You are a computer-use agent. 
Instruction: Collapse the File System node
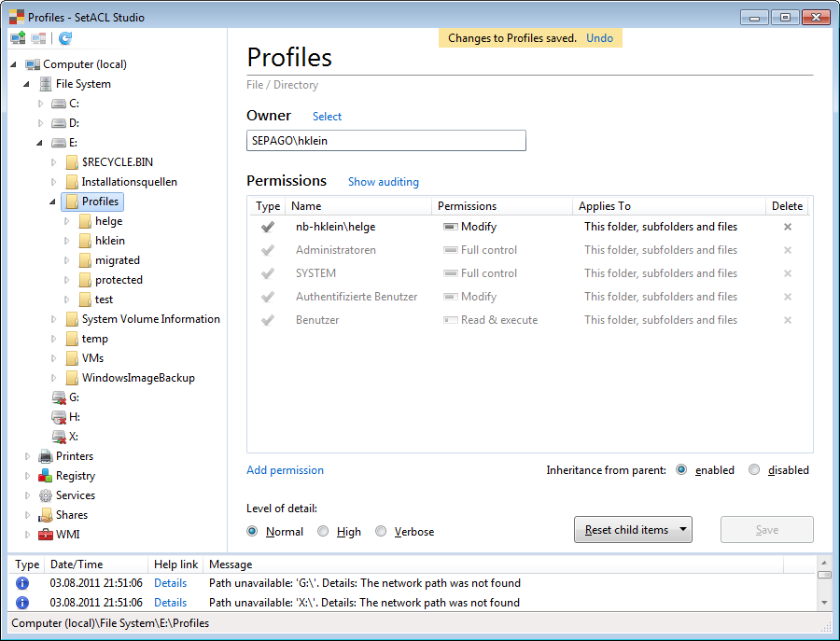point(27,85)
